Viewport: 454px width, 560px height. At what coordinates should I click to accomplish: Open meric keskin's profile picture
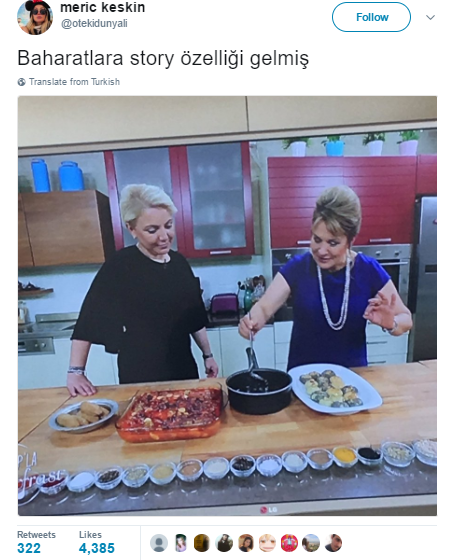[35, 17]
